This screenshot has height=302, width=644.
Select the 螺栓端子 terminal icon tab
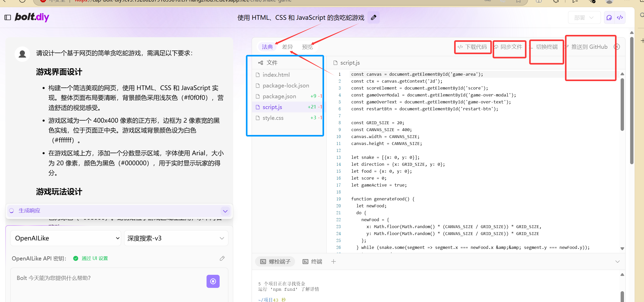263,261
